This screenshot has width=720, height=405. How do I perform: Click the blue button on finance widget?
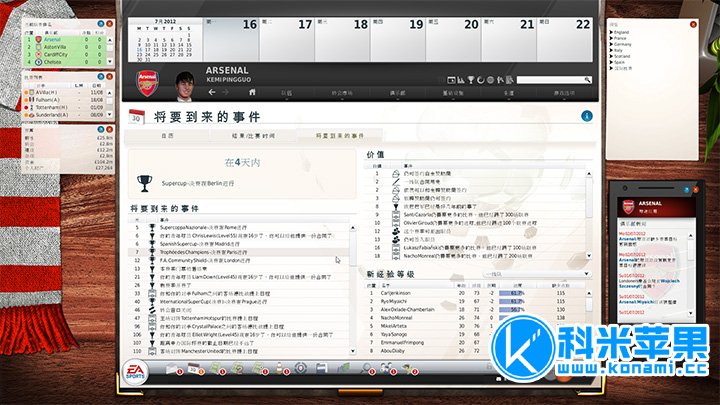101,129
